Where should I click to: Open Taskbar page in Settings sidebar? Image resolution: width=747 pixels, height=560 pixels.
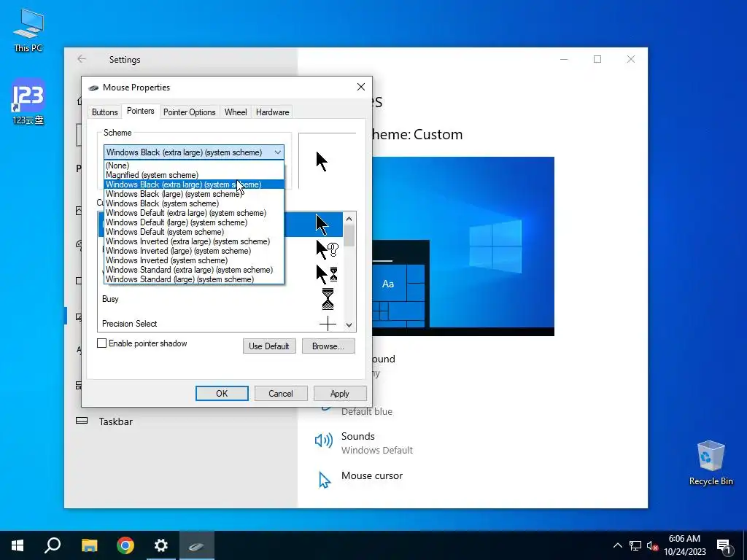(x=116, y=421)
